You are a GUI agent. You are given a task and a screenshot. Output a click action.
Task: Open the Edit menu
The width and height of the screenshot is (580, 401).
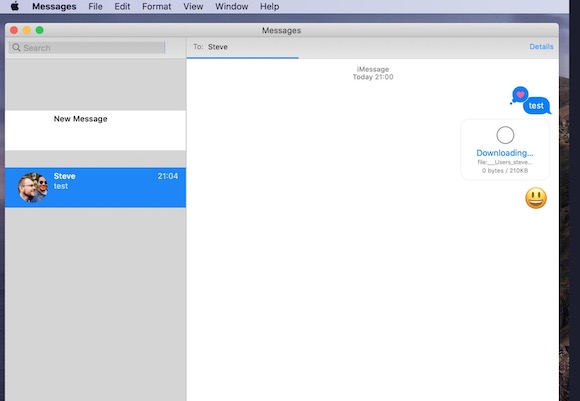coord(122,7)
